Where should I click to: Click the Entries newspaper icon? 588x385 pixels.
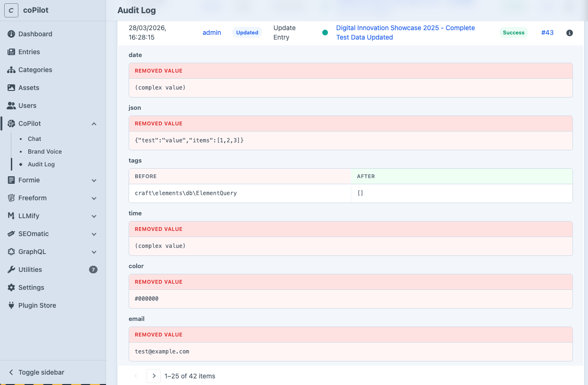[11, 52]
